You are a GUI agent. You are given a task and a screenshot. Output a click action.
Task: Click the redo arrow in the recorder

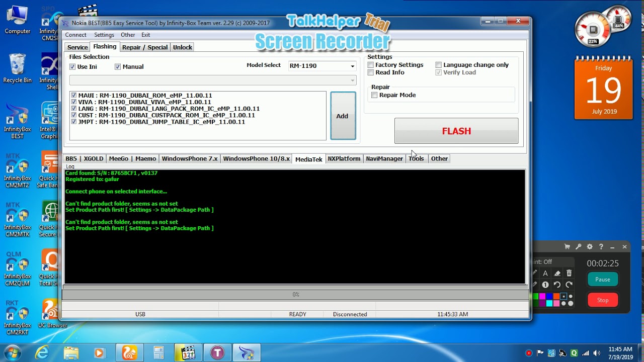(569, 285)
